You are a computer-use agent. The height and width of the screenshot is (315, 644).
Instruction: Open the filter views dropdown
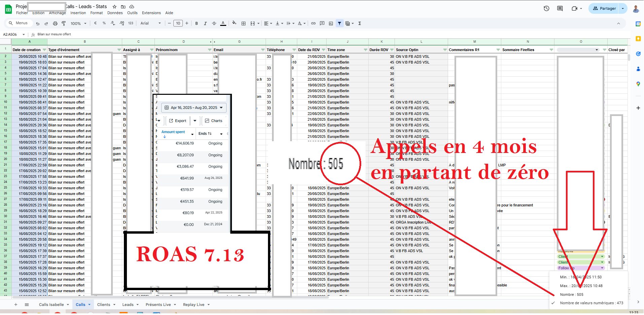[x=349, y=23]
